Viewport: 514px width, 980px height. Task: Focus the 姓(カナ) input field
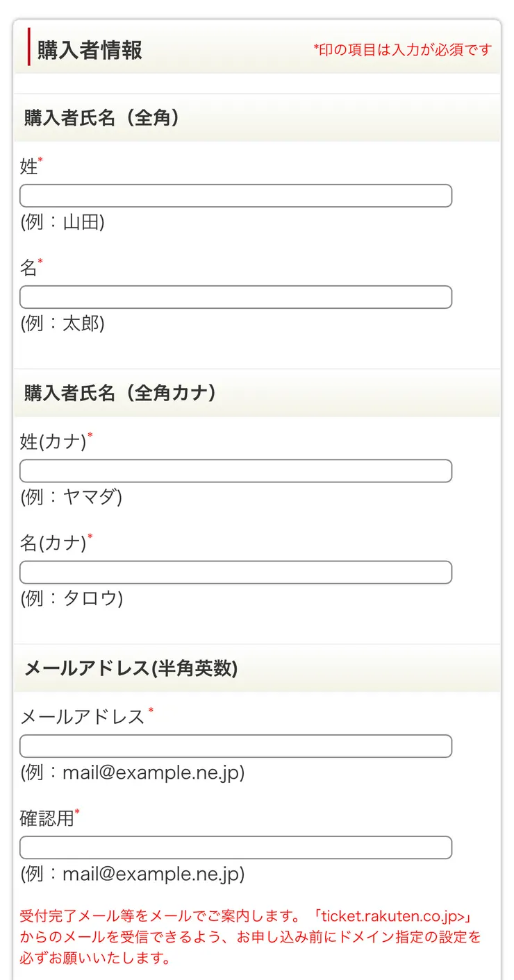tap(235, 471)
